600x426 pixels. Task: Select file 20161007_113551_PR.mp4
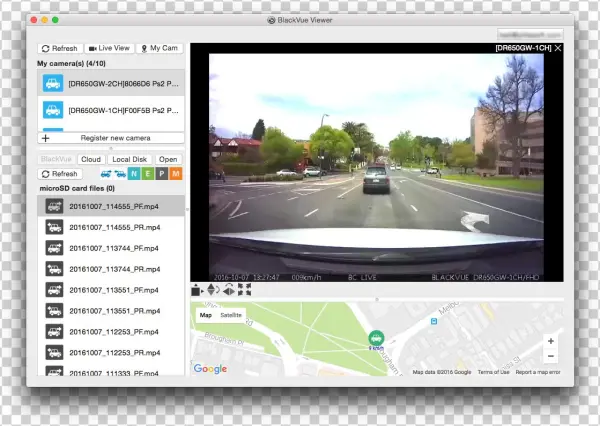[111, 311]
